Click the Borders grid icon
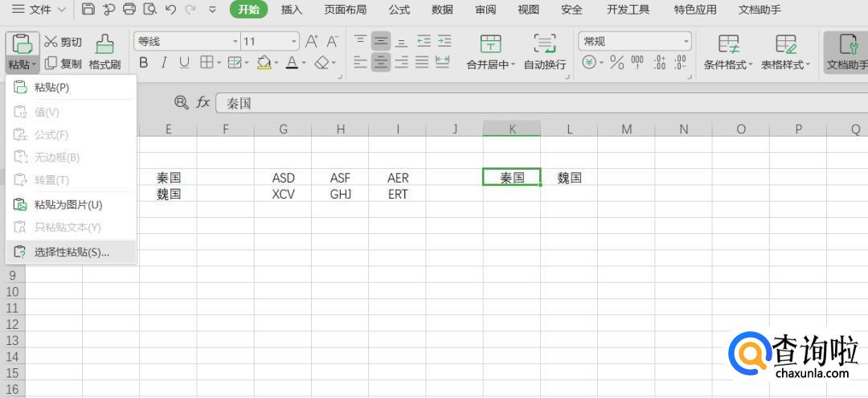The height and width of the screenshot is (398, 868). pos(207,63)
